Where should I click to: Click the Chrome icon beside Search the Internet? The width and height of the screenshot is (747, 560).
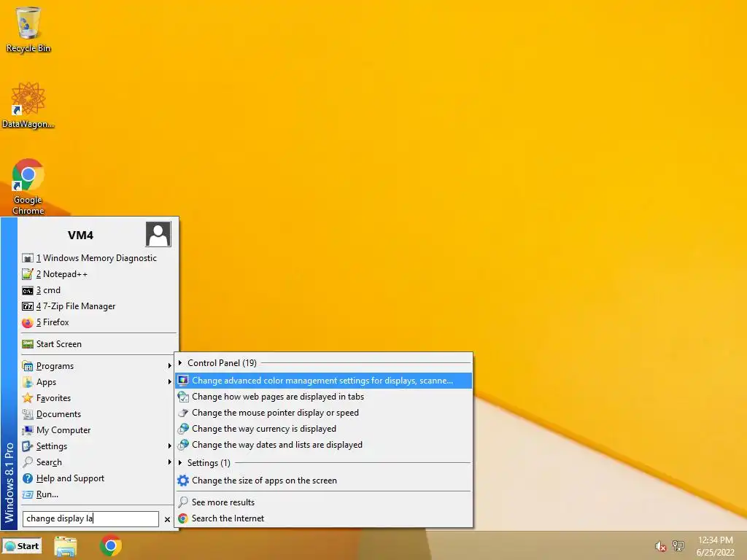point(183,518)
